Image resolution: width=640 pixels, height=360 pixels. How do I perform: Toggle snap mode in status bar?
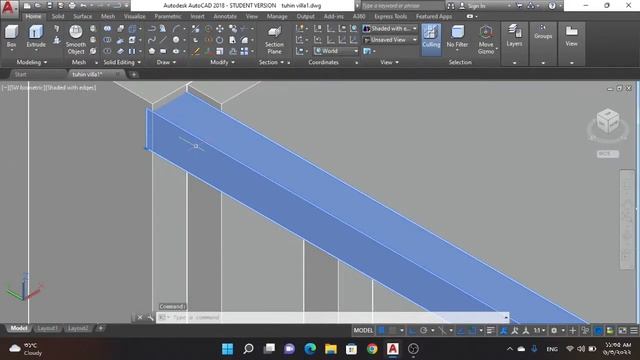392,330
